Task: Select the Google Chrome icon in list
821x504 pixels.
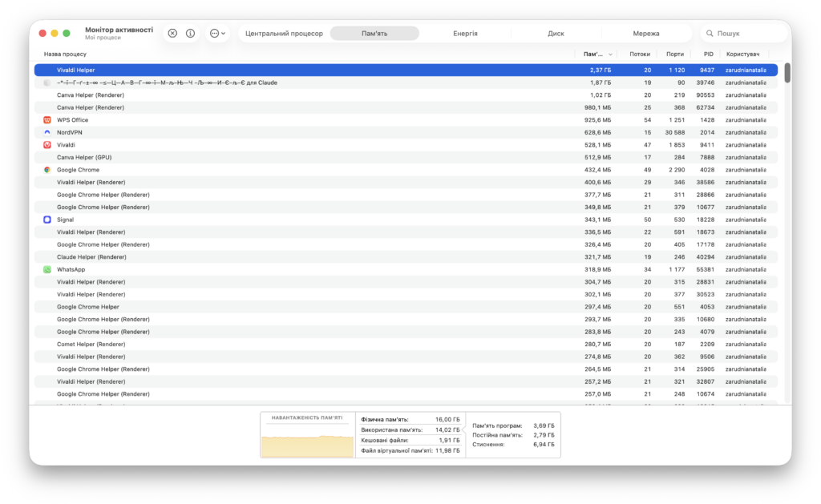Action: (x=47, y=170)
